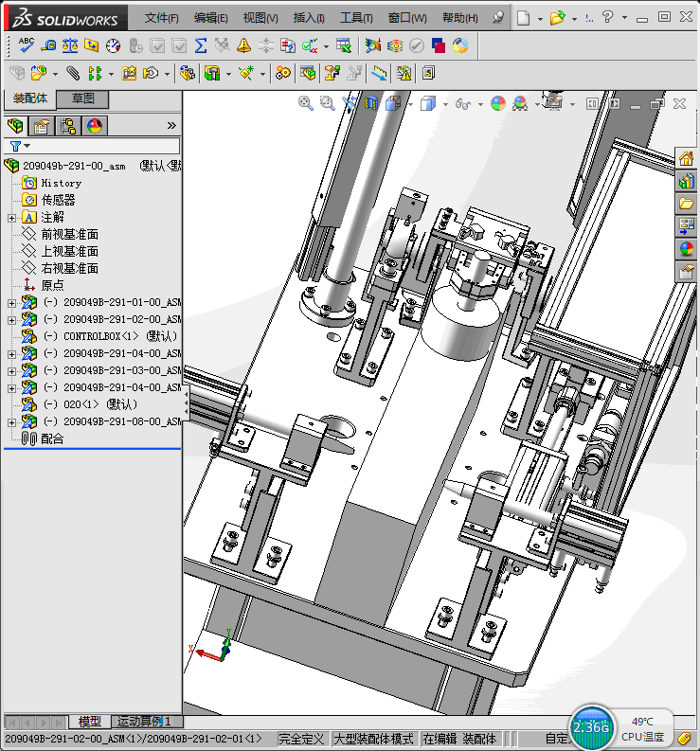Click the Zoom to Area magnifier
700x751 pixels.
coord(327,103)
